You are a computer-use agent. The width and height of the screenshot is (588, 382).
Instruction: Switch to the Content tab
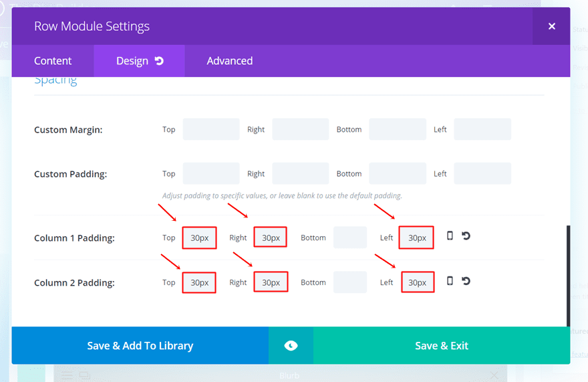[53, 61]
